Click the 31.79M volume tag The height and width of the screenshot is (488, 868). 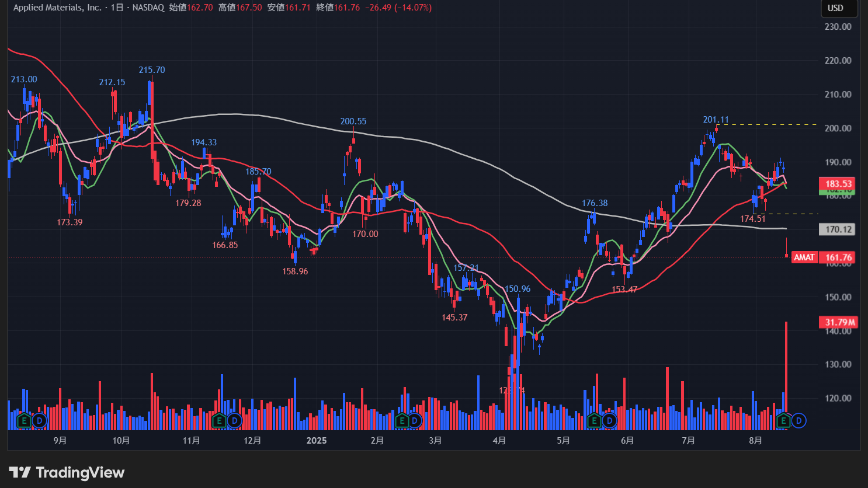tap(839, 322)
